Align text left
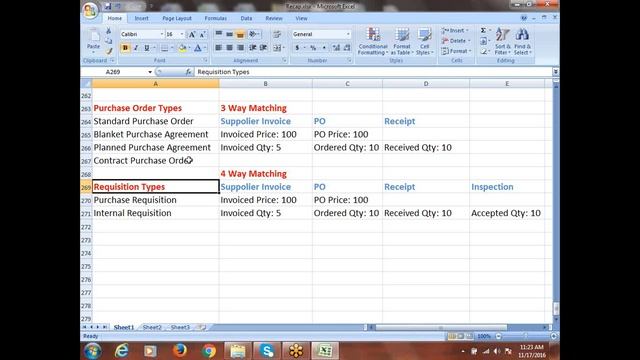Screen dimensions: 640x360 (219, 48)
